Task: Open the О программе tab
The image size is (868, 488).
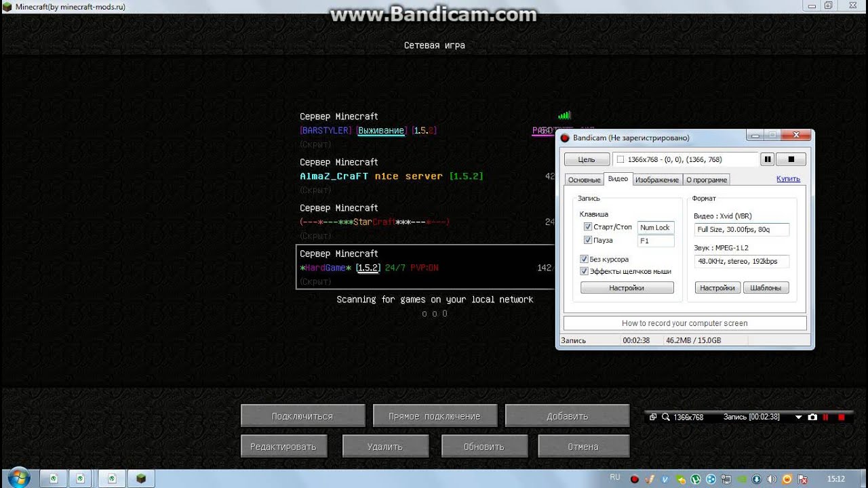Action: tap(707, 180)
